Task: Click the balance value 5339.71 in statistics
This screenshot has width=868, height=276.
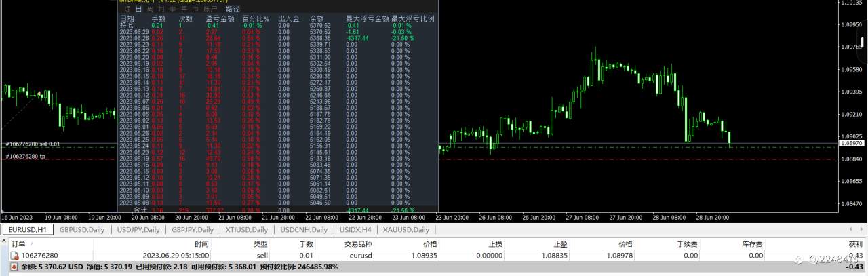Action: pos(320,44)
